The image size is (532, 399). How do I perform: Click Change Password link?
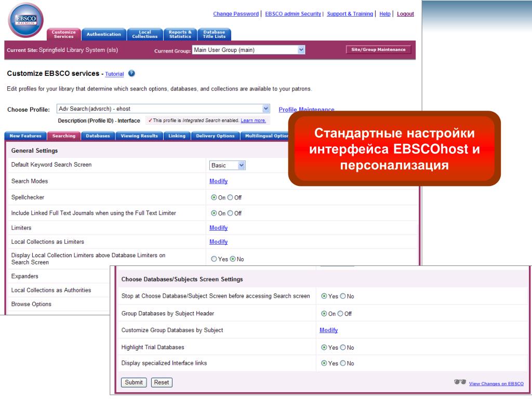point(236,14)
